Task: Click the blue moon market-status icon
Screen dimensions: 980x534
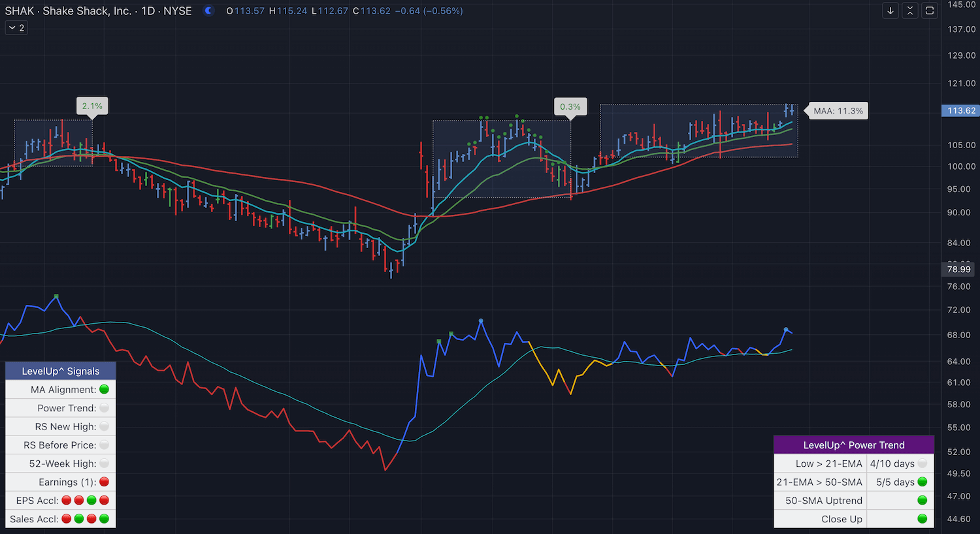Action: click(x=208, y=10)
